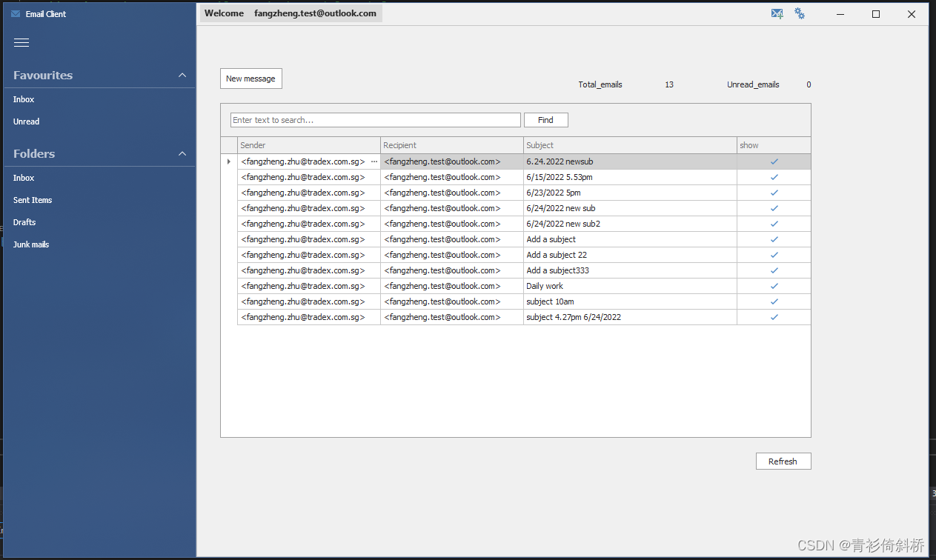936x560 pixels.
Task: Toggle show checkmark for 'Add a subject 22' email
Action: point(774,255)
